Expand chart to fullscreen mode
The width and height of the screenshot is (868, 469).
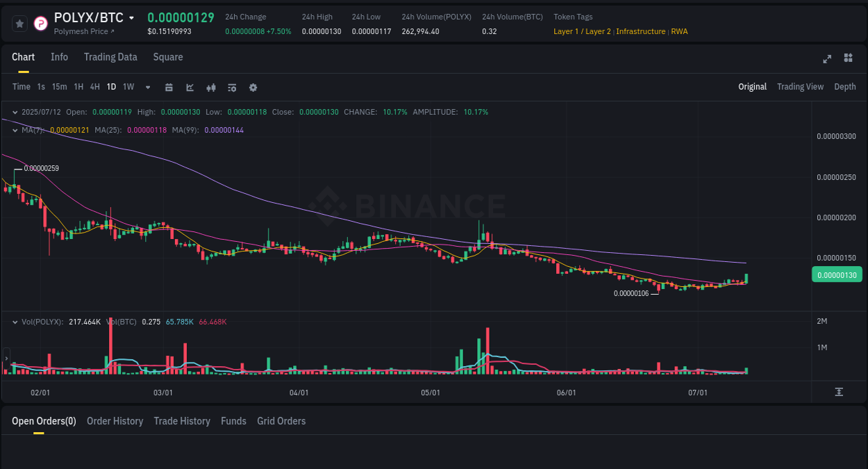827,59
